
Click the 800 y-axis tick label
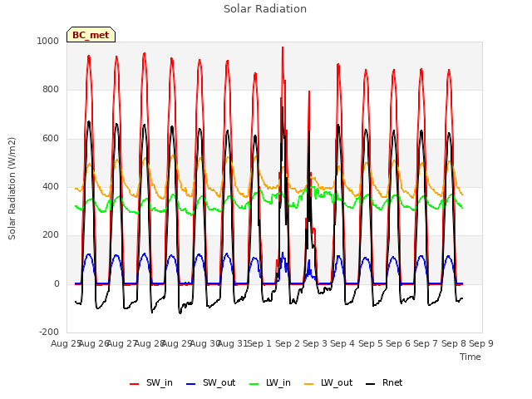click(51, 90)
